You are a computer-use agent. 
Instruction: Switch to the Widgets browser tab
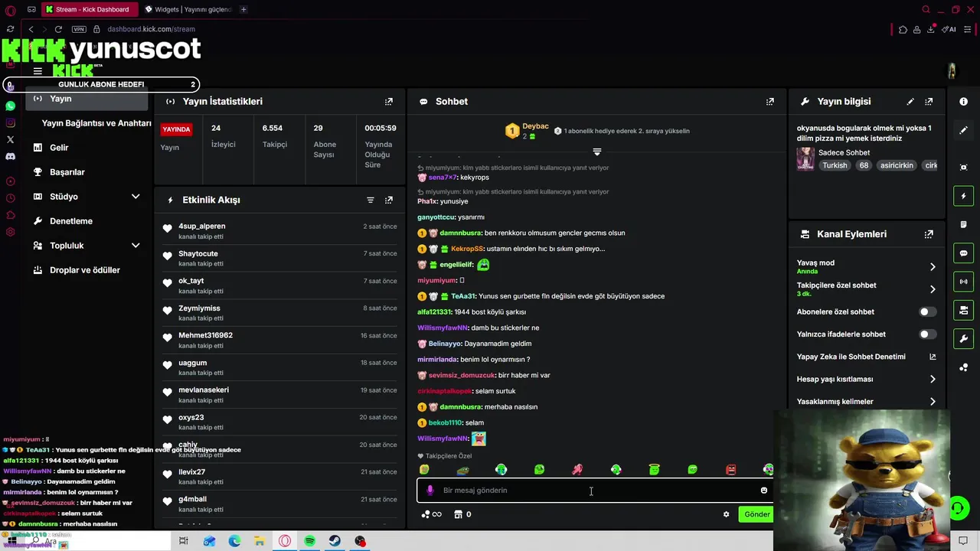tap(188, 9)
